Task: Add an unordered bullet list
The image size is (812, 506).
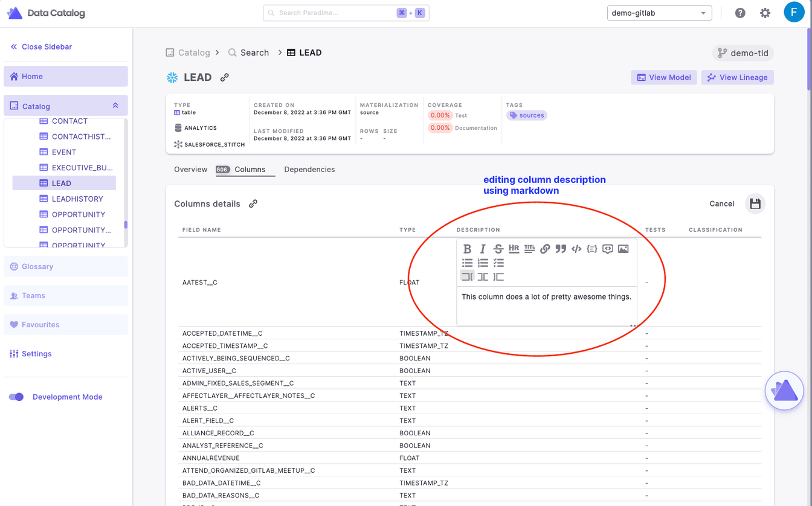Action: point(467,263)
